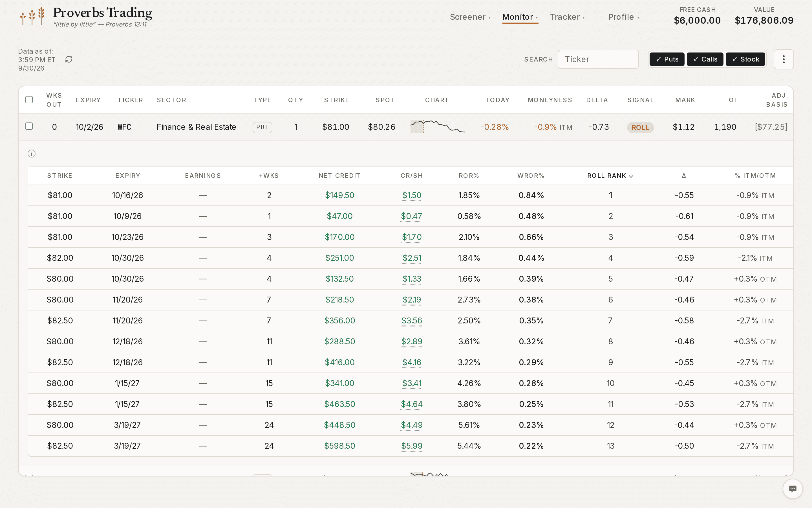Toggle the Stock filter
This screenshot has height=508, width=812.
[x=745, y=60]
